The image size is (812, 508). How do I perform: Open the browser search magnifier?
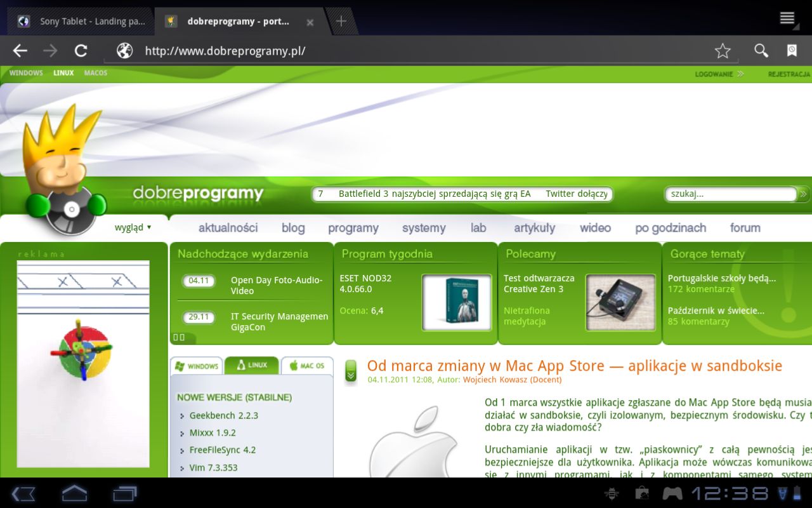pos(761,51)
